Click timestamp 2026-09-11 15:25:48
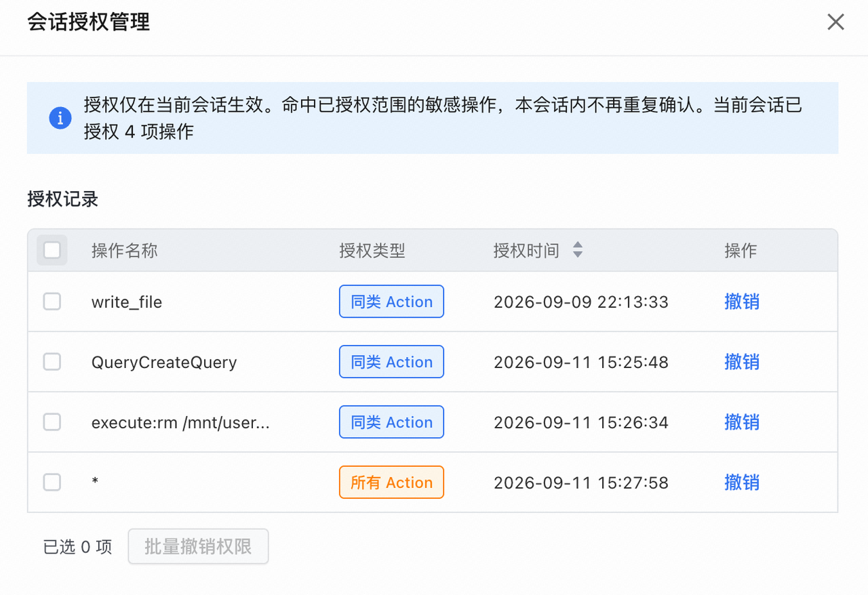The height and width of the screenshot is (595, 868). point(581,363)
